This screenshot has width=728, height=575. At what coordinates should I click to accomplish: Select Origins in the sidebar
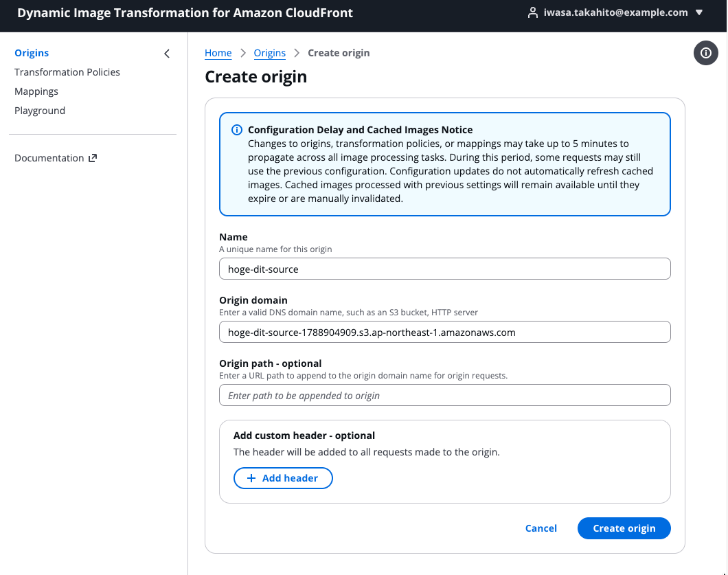(32, 53)
